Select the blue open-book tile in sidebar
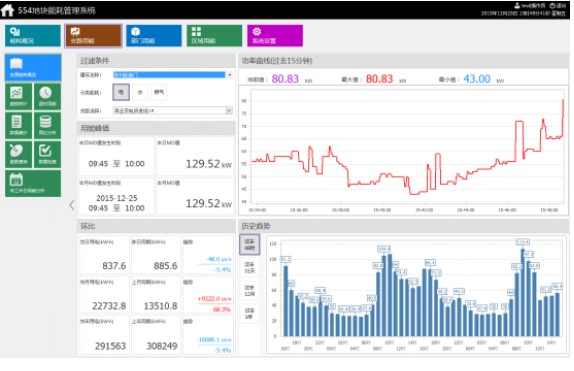 pyautogui.click(x=33, y=67)
